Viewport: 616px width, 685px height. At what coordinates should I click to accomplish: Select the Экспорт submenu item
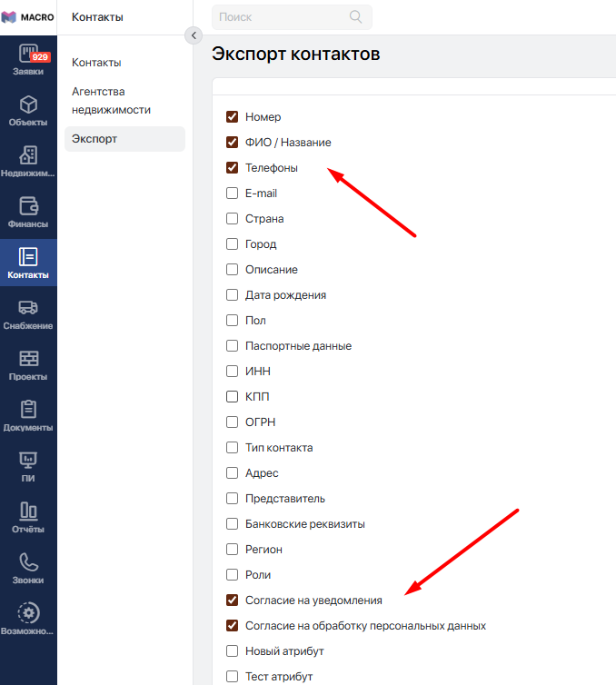(x=94, y=139)
